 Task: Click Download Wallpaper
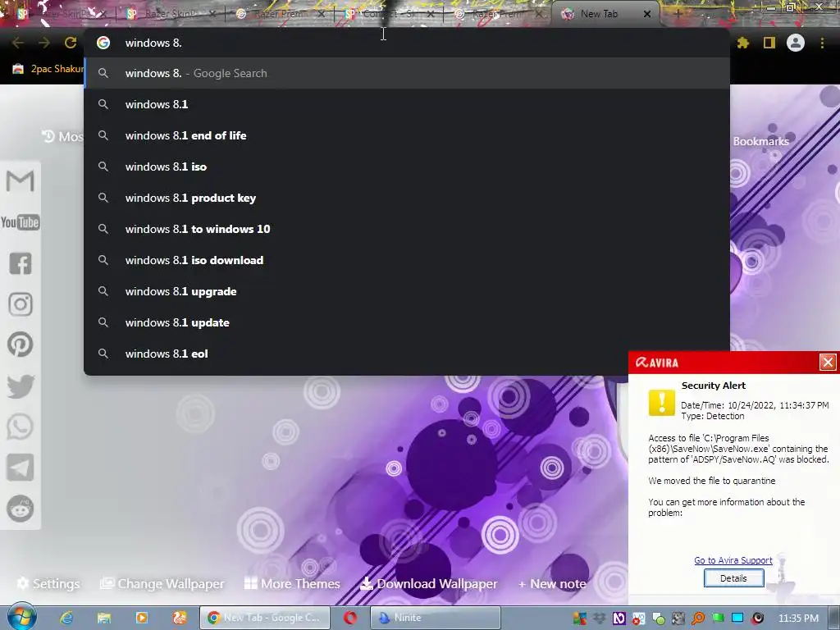428,583
